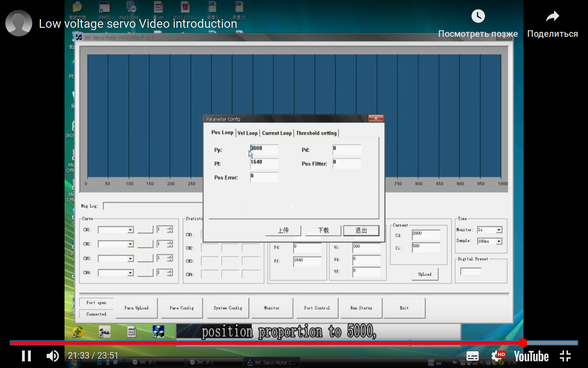Click the 下载 button in Parameter Config

pos(323,231)
